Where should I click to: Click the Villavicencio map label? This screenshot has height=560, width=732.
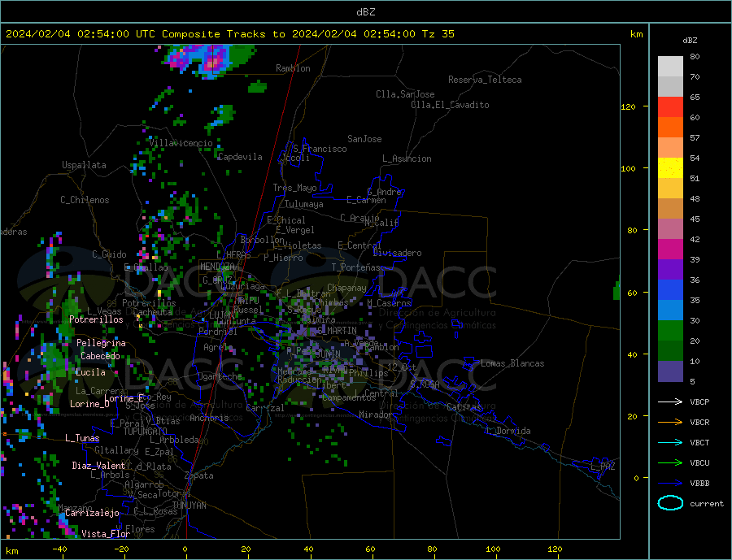181,143
